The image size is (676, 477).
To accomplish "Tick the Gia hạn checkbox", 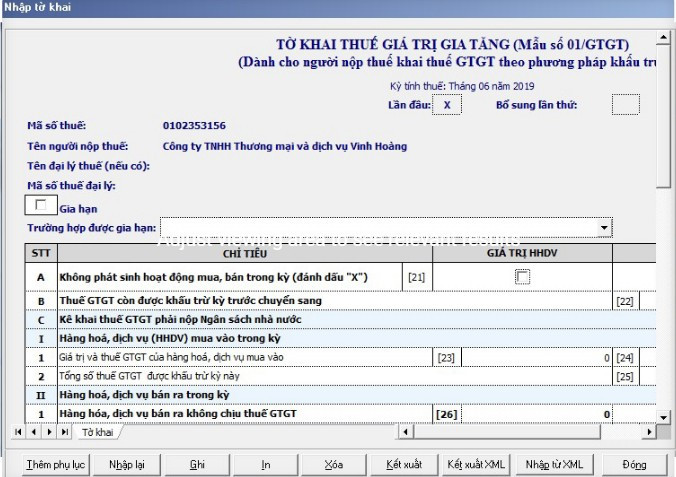I will click(41, 205).
